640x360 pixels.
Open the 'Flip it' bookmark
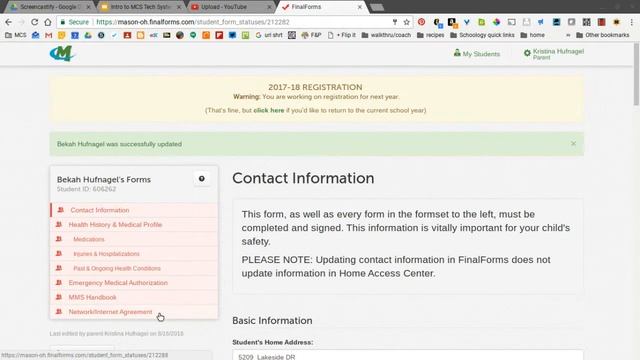[x=342, y=36]
